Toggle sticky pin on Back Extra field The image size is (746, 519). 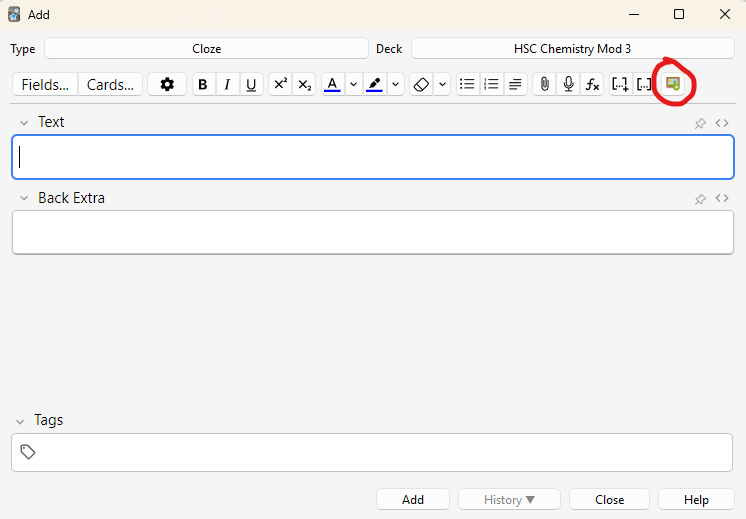coord(700,199)
